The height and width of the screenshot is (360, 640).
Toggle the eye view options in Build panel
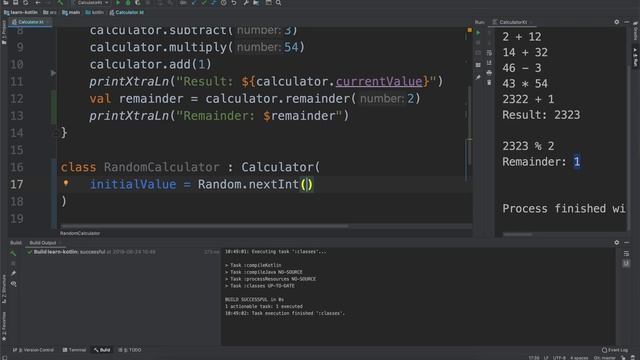[13, 284]
